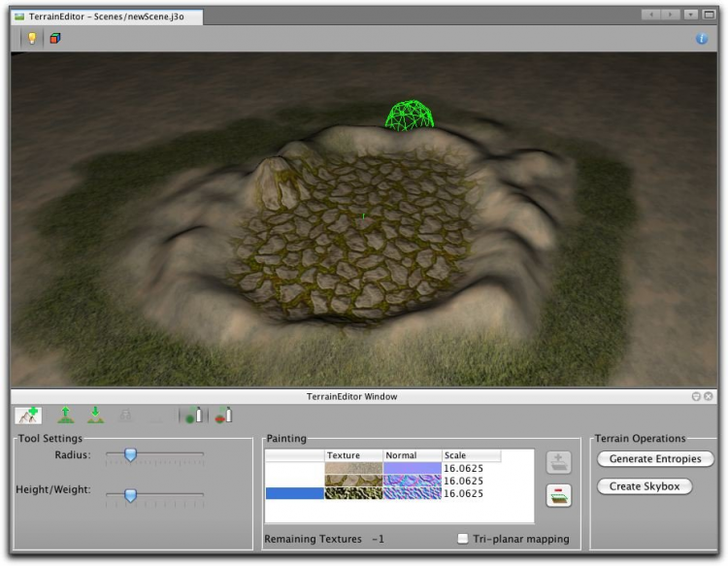
Task: Click the Height/Weight slider handle
Action: pyautogui.click(x=130, y=494)
